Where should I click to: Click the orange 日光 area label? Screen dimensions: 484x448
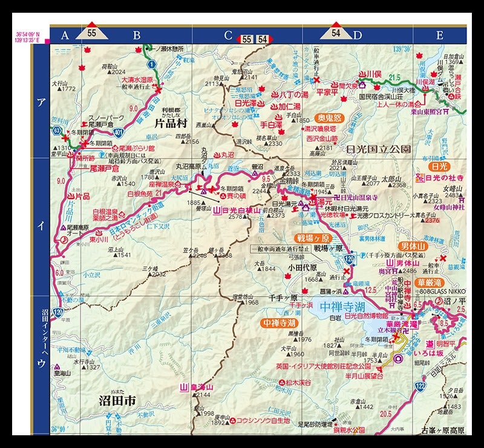click(440, 167)
